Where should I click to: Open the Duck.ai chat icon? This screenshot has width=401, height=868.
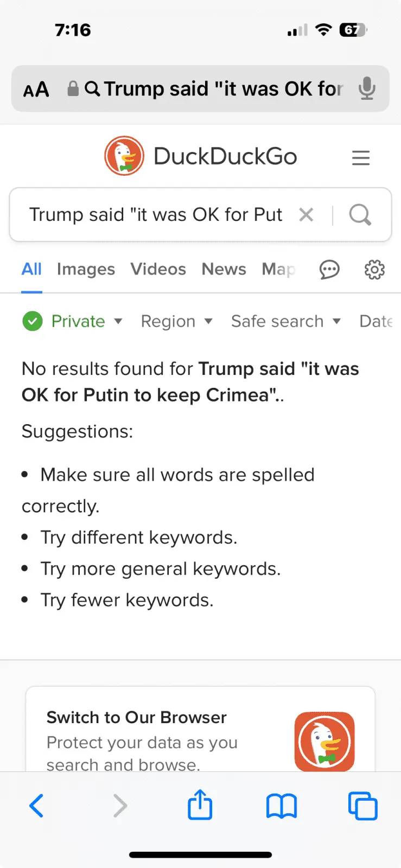(x=329, y=269)
